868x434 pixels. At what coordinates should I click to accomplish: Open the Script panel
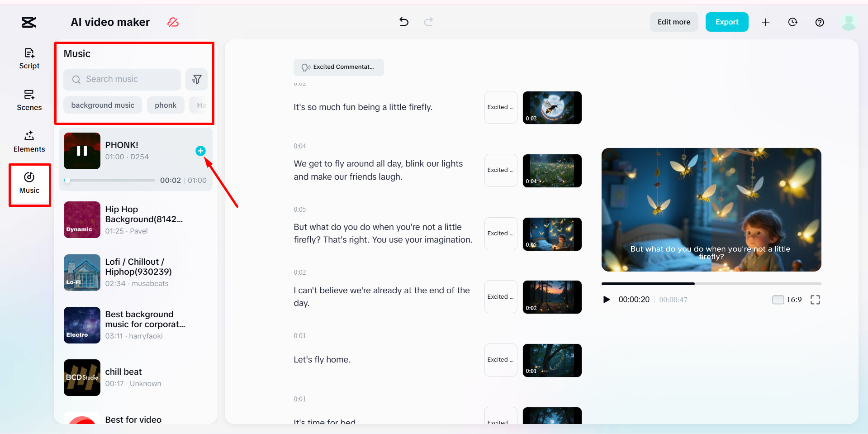coord(29,59)
